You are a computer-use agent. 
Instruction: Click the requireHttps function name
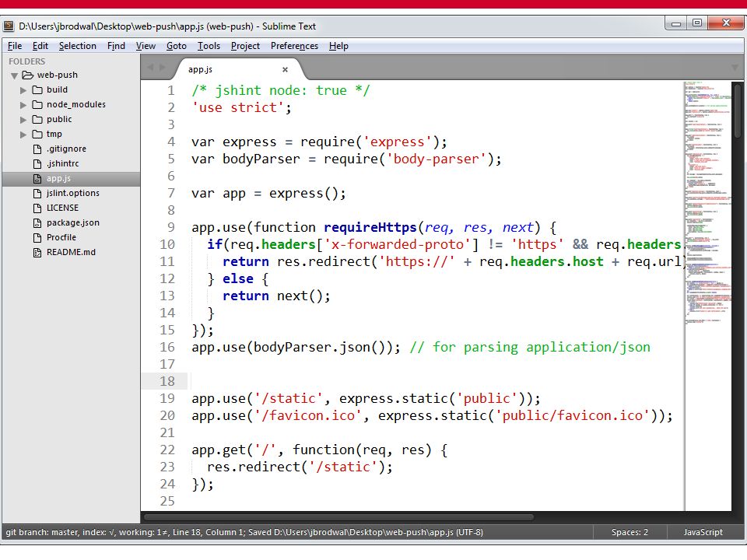(x=370, y=228)
